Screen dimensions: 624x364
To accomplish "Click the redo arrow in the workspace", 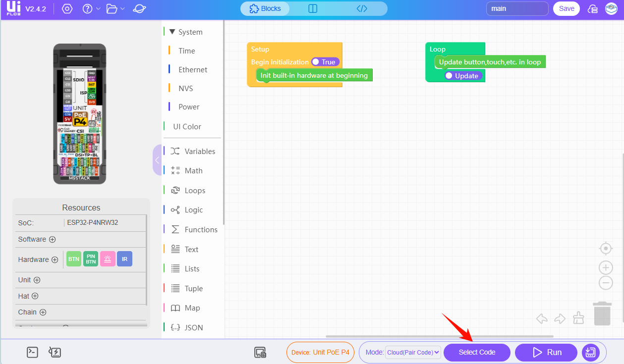I will (x=560, y=318).
